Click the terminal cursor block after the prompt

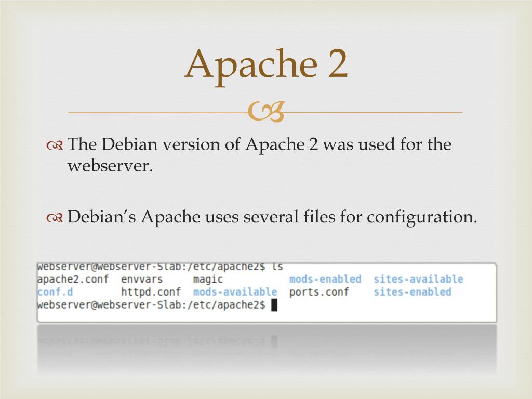[274, 305]
